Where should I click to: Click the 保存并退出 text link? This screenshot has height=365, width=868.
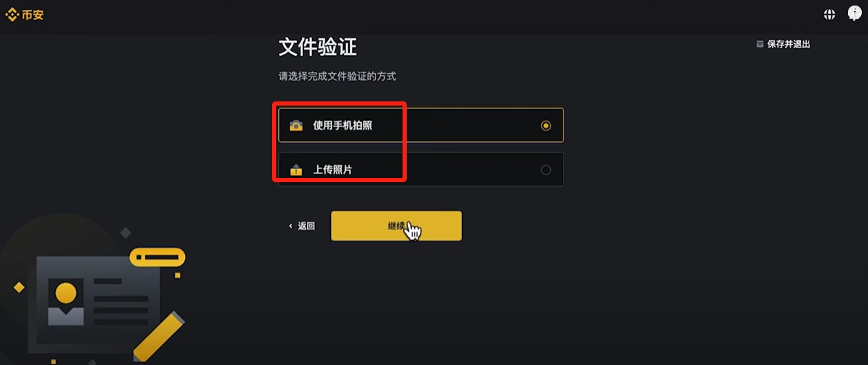pos(789,44)
